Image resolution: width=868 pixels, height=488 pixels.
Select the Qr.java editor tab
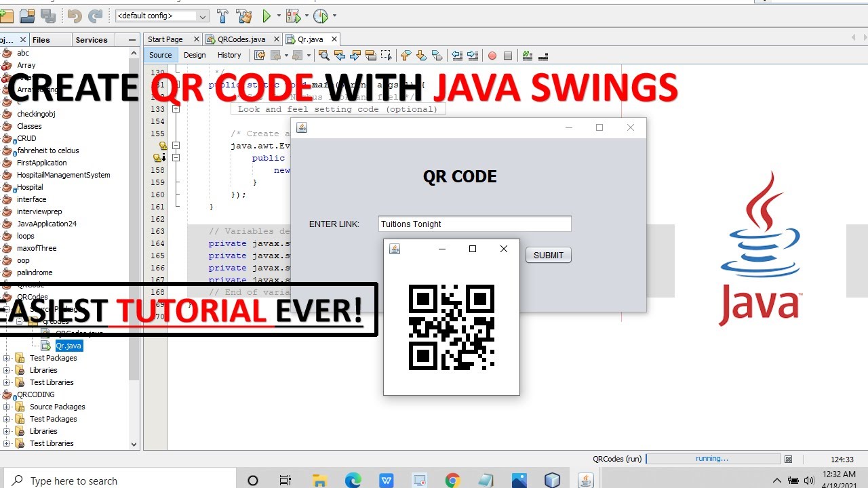pyautogui.click(x=311, y=39)
